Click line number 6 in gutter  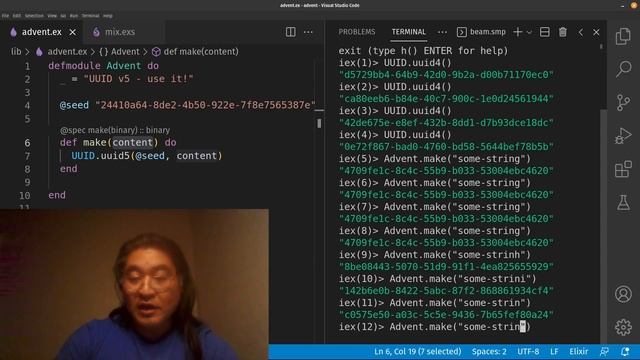[x=27, y=143]
